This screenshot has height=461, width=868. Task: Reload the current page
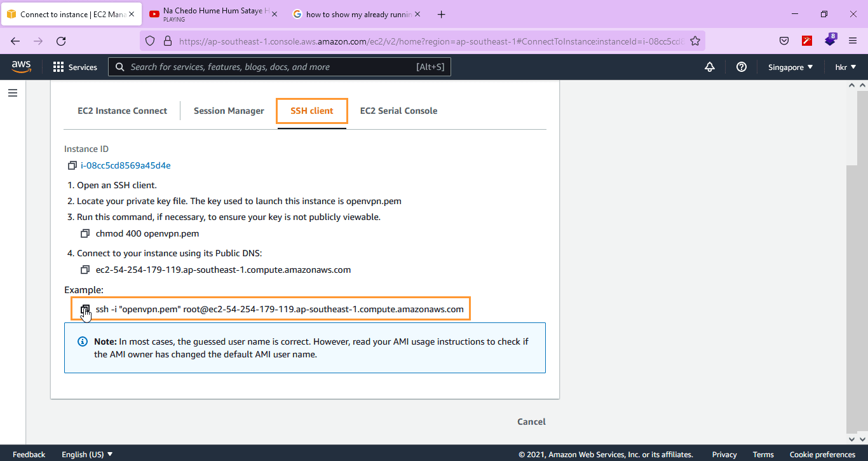click(61, 41)
